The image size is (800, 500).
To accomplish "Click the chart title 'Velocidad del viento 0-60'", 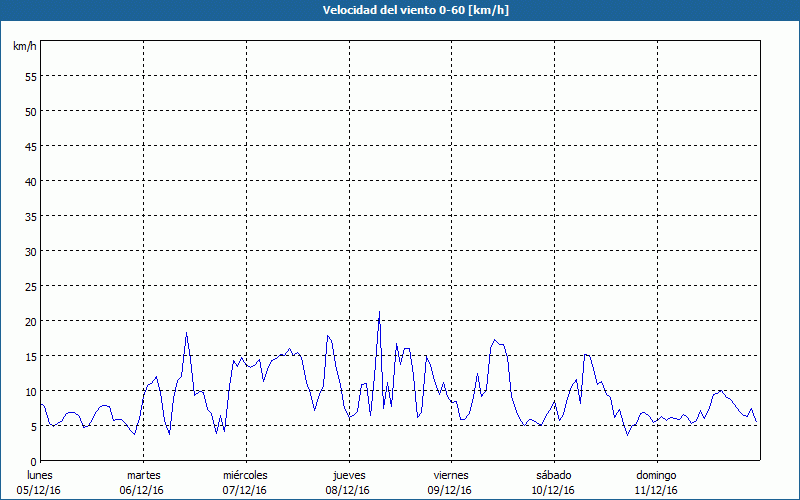I will click(400, 10).
